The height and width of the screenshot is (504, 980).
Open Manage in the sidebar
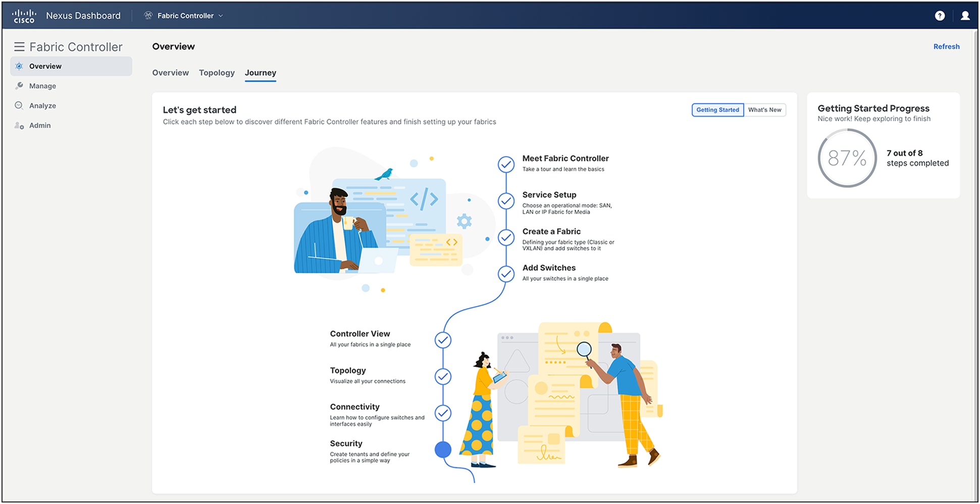pyautogui.click(x=71, y=86)
